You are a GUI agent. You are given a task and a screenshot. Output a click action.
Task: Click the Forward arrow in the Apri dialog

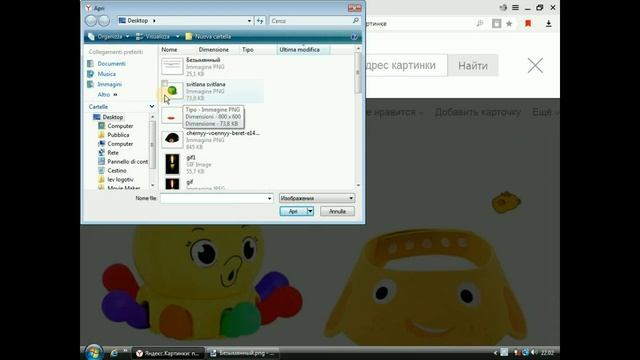tap(104, 20)
